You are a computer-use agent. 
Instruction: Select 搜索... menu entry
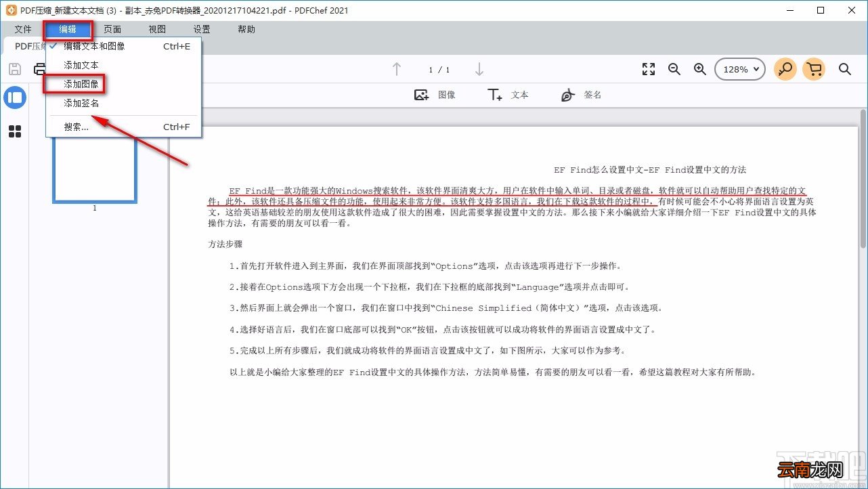click(123, 127)
